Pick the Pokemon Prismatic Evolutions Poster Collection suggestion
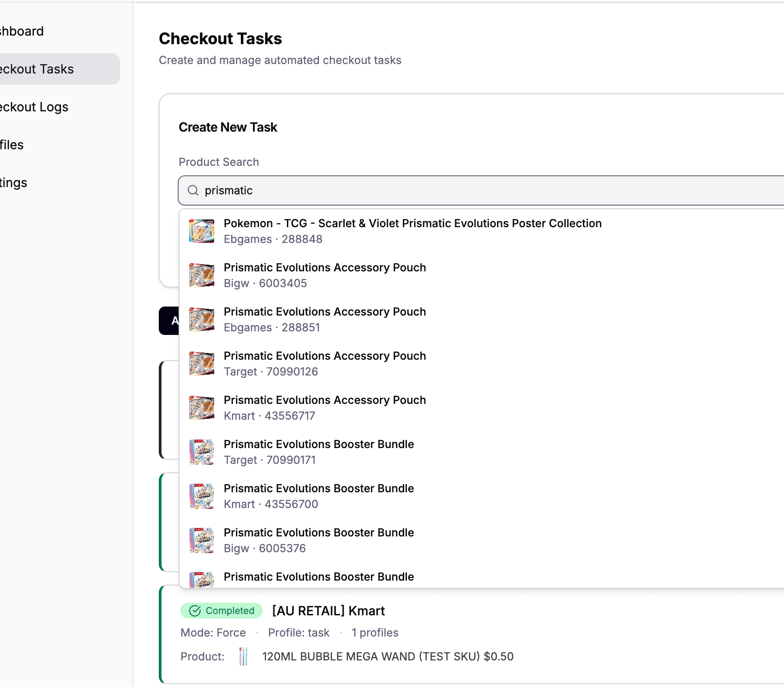This screenshot has width=784, height=687. click(x=413, y=230)
